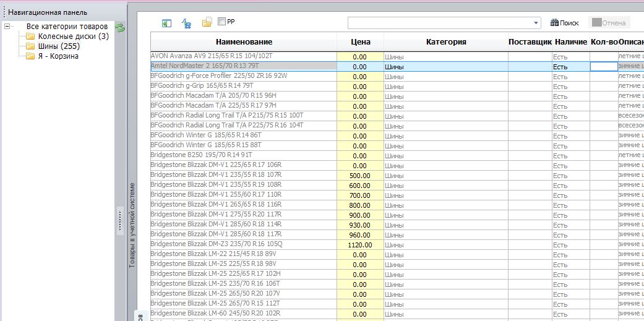Click folder icon next to Колесные диски

pyautogui.click(x=30, y=36)
